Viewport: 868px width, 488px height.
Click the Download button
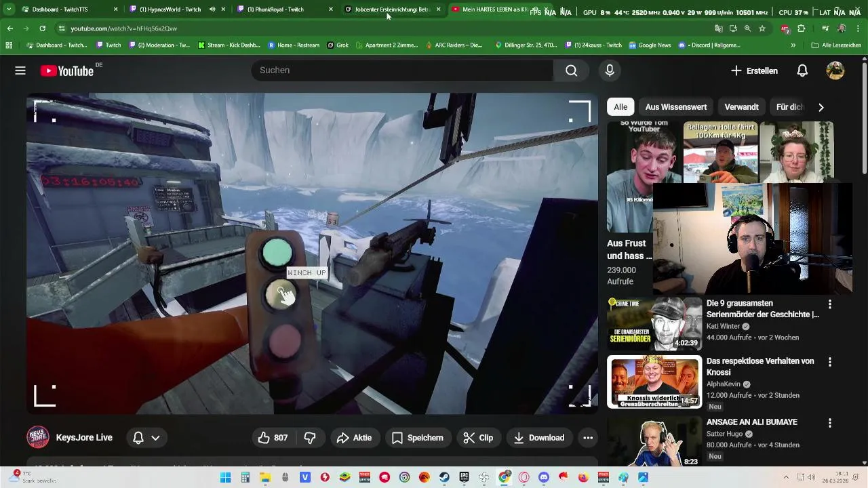coord(539,438)
